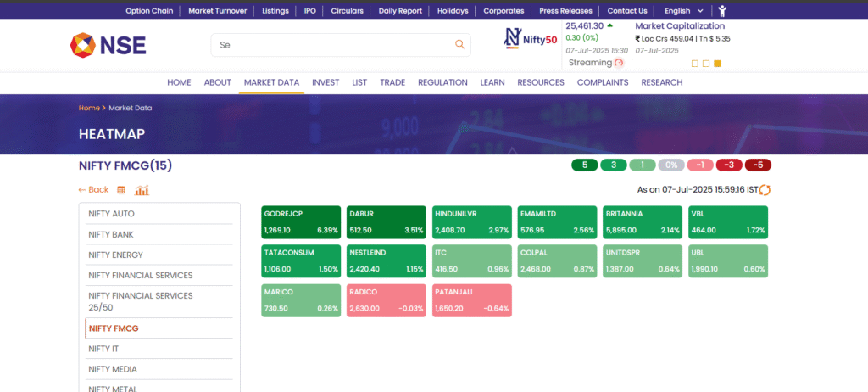Open Press Releases link
Viewport: 868px width, 392px height.
pyautogui.click(x=565, y=10)
